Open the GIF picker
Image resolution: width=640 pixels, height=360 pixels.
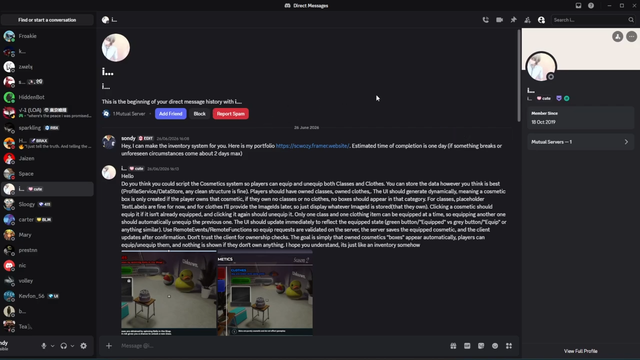tap(467, 346)
